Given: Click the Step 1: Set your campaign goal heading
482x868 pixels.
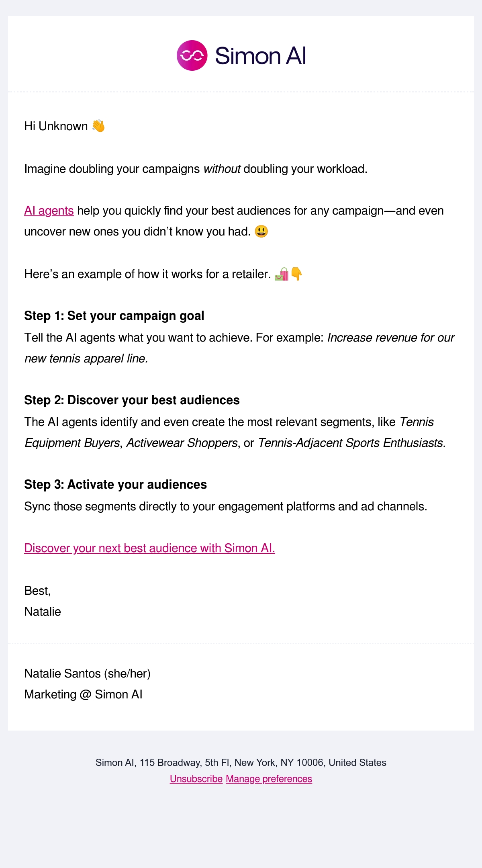Looking at the screenshot, I should pyautogui.click(x=114, y=316).
